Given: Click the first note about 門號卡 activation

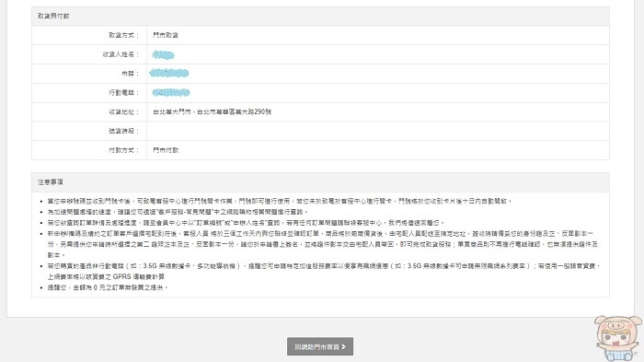Looking at the screenshot, I should tap(280, 201).
